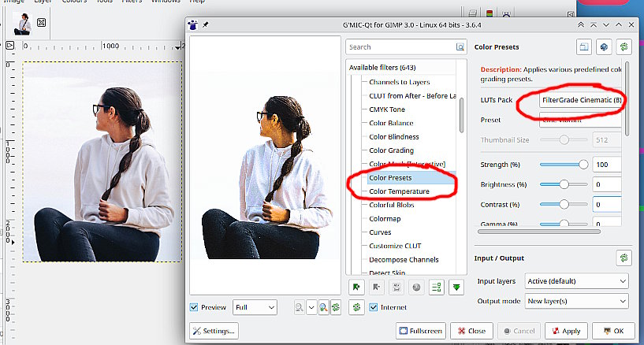Image resolution: width=644 pixels, height=345 pixels.
Task: Click the double up-chevron icon in the title bar
Action: click(581, 24)
